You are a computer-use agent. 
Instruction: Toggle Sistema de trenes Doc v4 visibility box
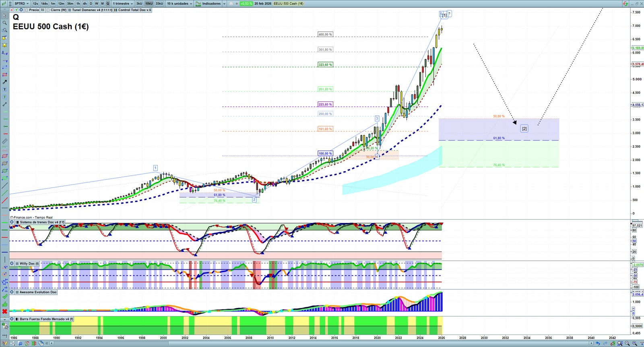17,222
